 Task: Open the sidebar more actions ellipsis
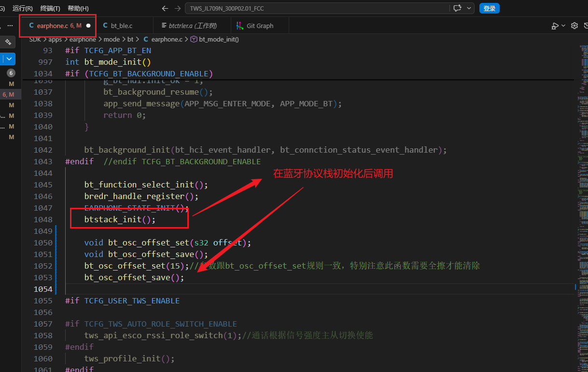pyautogui.click(x=10, y=26)
